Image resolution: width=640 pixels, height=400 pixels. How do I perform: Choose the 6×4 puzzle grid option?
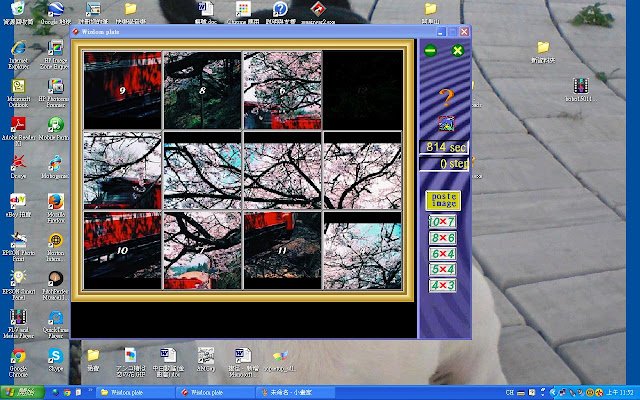point(442,254)
